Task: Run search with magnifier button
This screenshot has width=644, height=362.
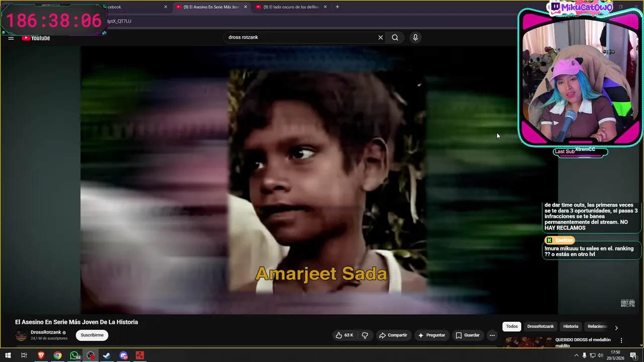Action: [395, 37]
